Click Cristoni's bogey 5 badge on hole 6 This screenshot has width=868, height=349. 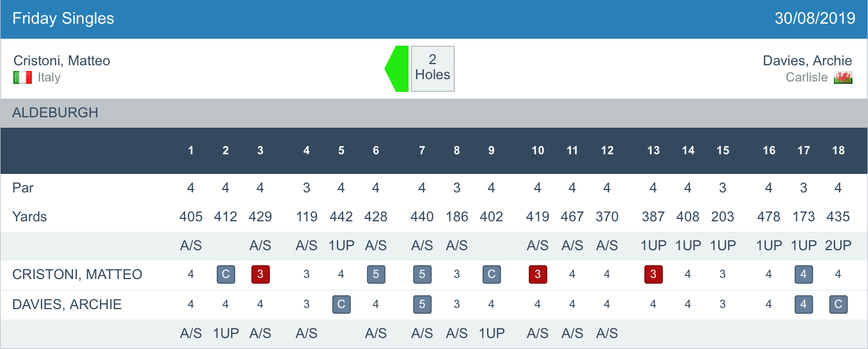(376, 274)
